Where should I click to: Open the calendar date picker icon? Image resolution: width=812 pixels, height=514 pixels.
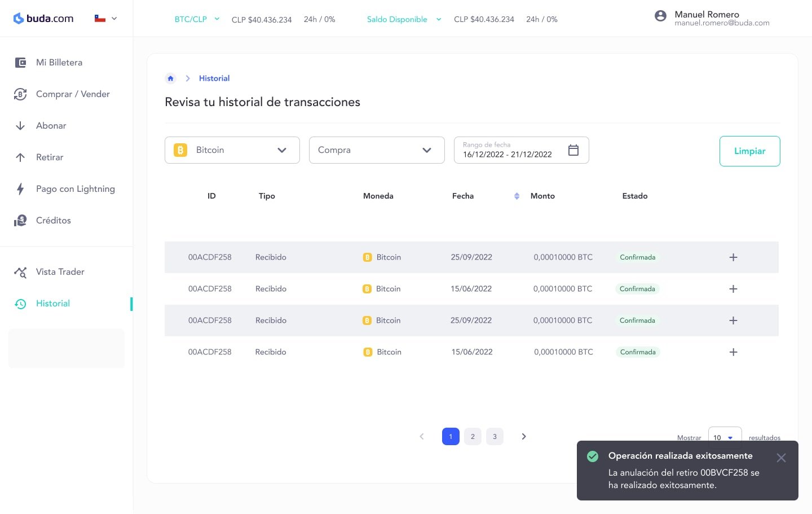pos(573,150)
